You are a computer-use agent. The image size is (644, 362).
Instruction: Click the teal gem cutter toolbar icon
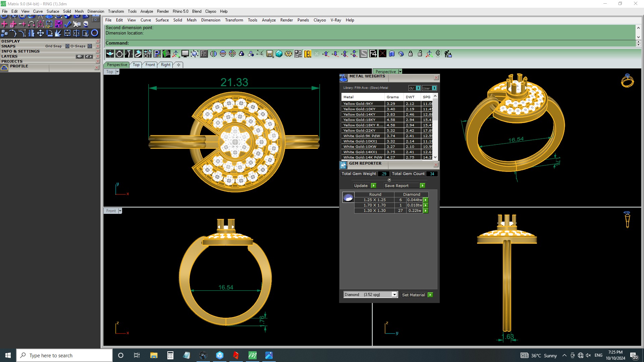(x=279, y=54)
